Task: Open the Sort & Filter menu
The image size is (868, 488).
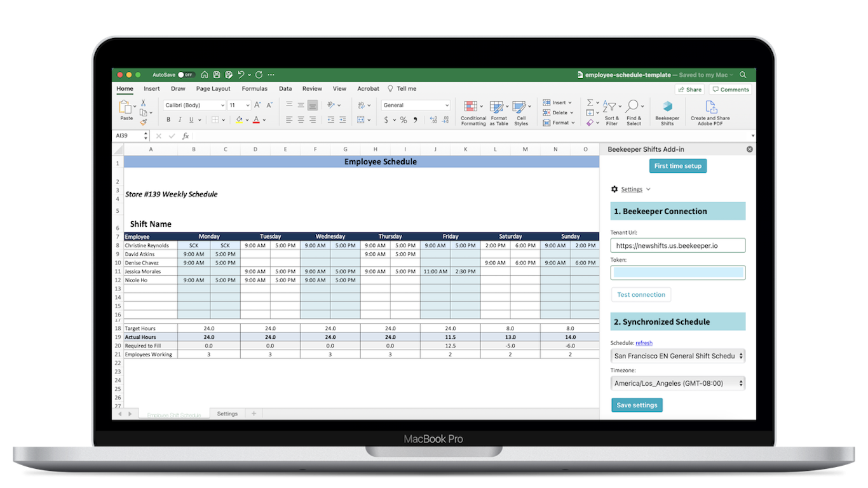Action: [611, 113]
